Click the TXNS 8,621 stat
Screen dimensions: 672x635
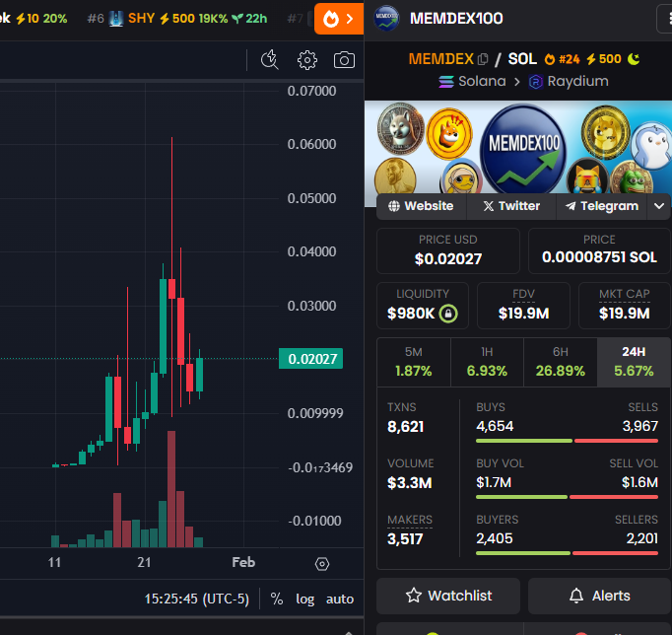pos(405,418)
